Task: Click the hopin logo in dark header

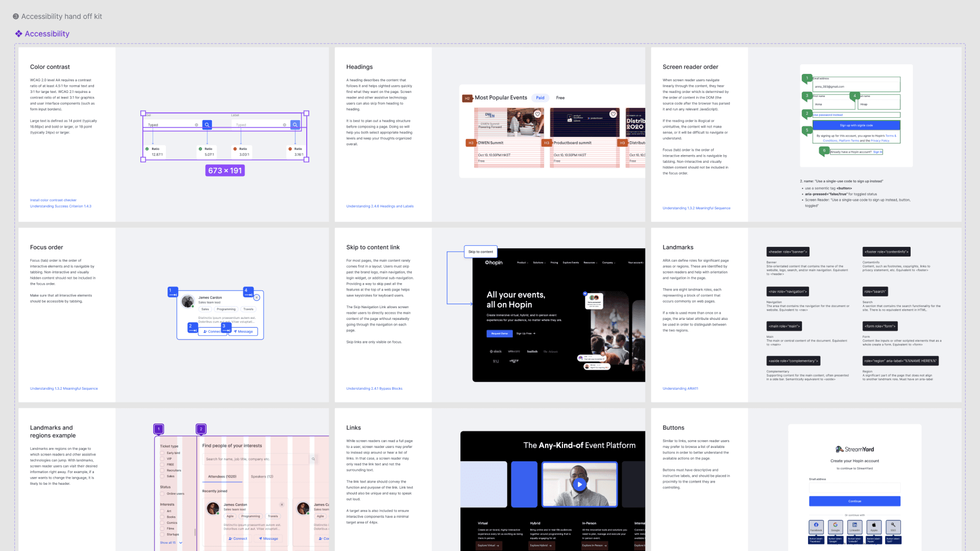Action: 494,263
